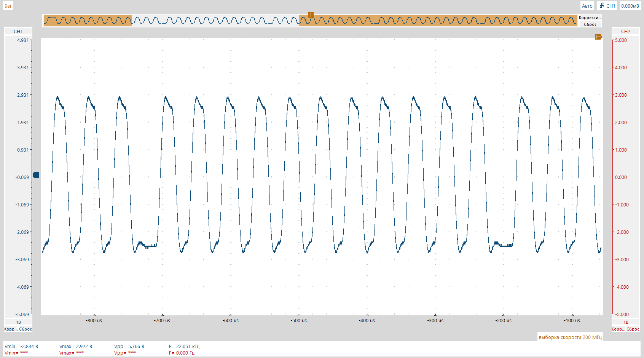Click the trigger level arrow marker
The width and height of the screenshot is (644, 358).
pyautogui.click(x=598, y=37)
